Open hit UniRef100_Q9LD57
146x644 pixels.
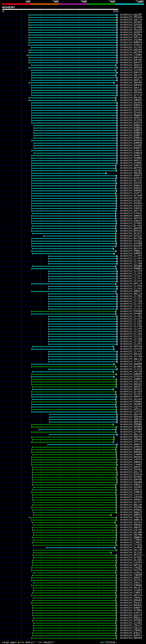[131, 15]
